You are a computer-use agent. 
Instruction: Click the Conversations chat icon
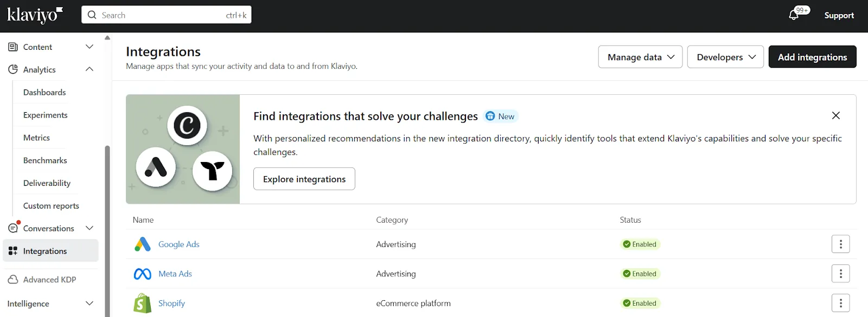tap(13, 228)
